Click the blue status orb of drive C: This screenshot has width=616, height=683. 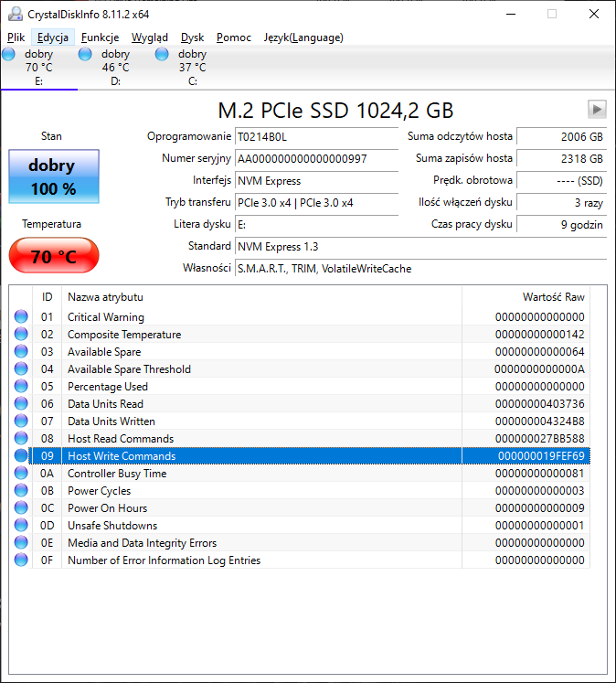pyautogui.click(x=162, y=55)
